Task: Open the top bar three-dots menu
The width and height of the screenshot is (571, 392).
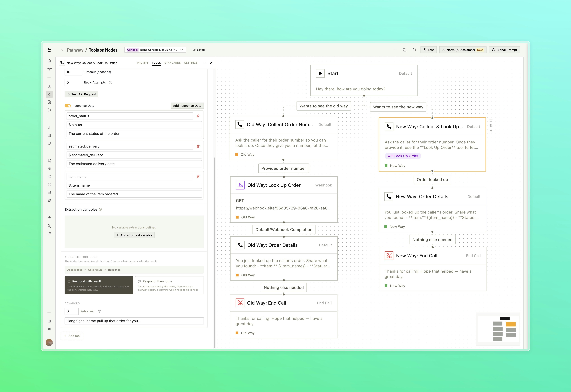Action: pos(395,50)
